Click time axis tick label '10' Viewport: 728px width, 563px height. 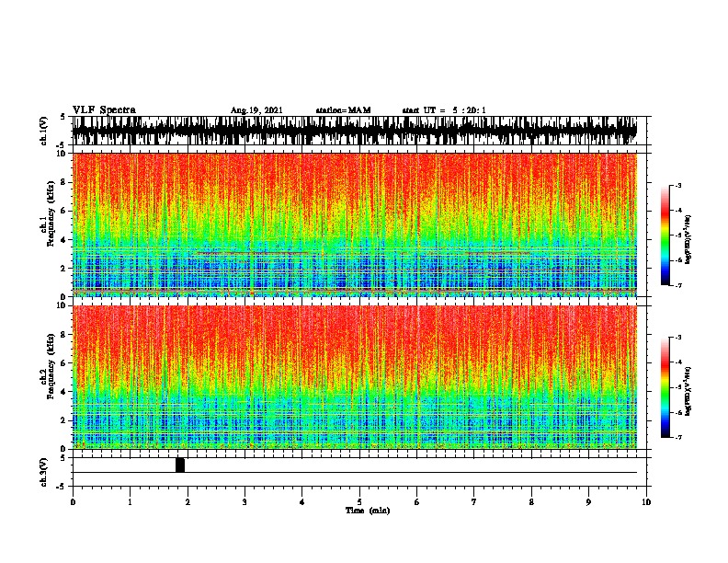[646, 502]
